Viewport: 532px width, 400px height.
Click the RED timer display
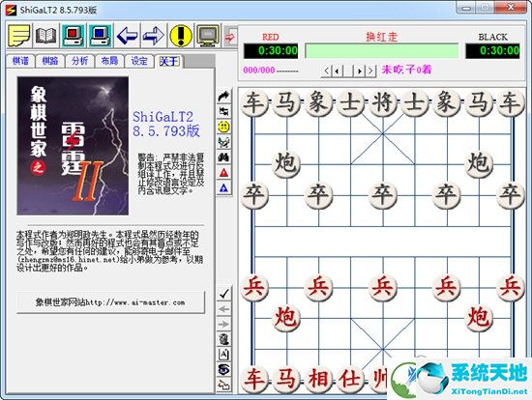(x=271, y=51)
